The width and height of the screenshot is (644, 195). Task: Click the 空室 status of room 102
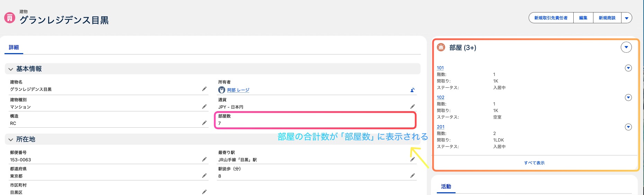(x=497, y=117)
